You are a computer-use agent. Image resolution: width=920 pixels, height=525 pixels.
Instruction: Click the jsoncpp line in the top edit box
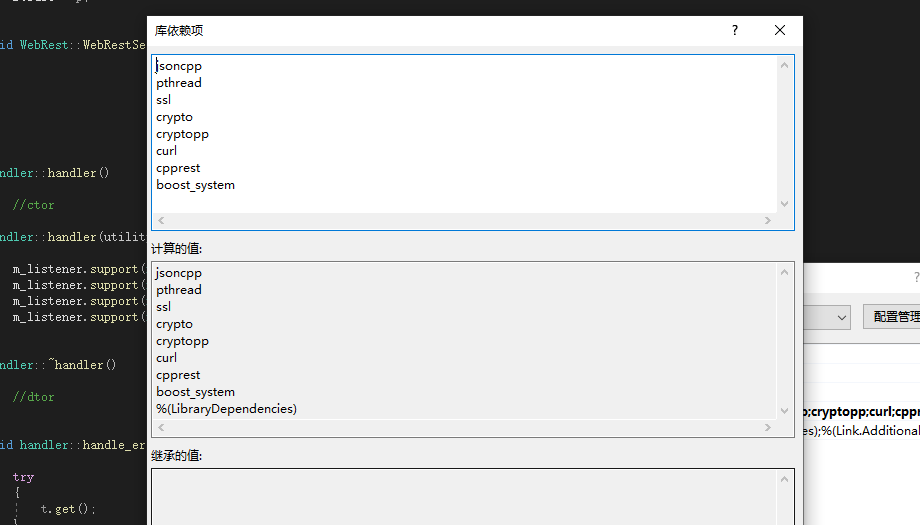click(179, 66)
